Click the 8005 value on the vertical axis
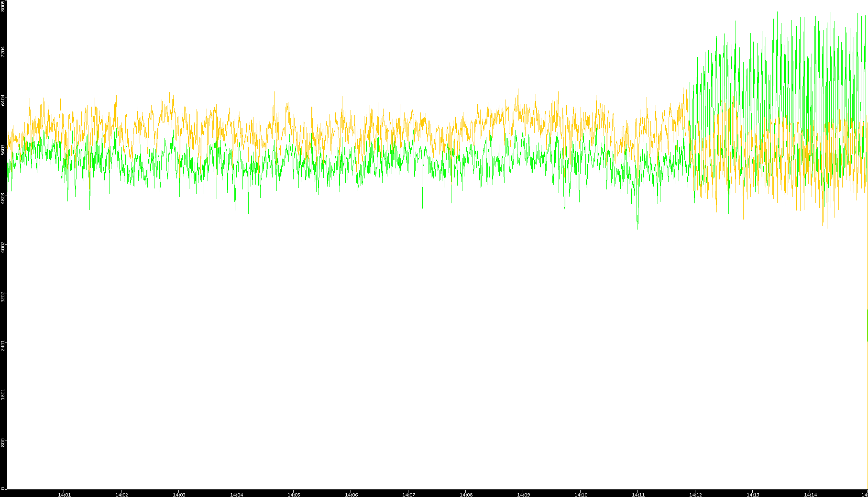 coord(3,6)
